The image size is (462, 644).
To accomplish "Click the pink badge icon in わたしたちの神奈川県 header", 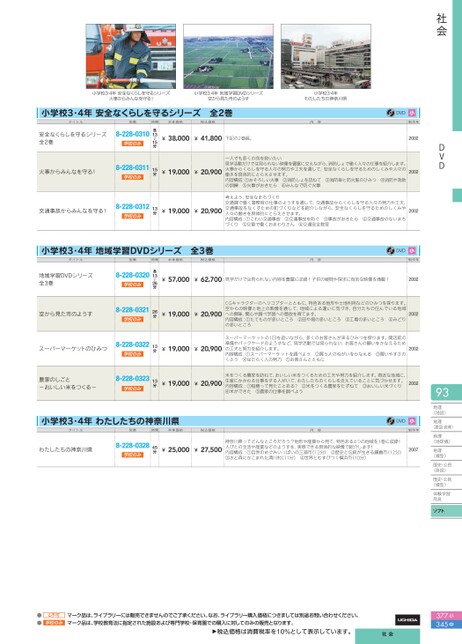I will (412, 421).
